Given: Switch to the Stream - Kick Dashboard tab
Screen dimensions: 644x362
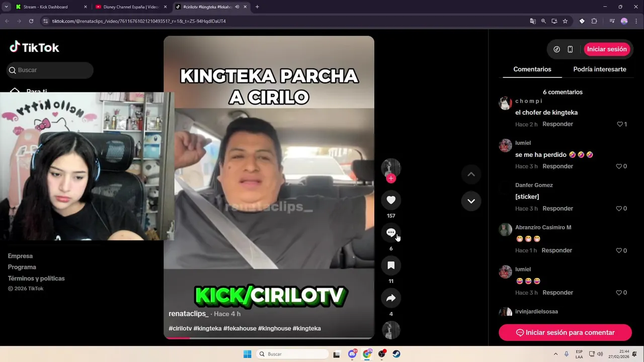Looking at the screenshot, I should pyautogui.click(x=50, y=7).
